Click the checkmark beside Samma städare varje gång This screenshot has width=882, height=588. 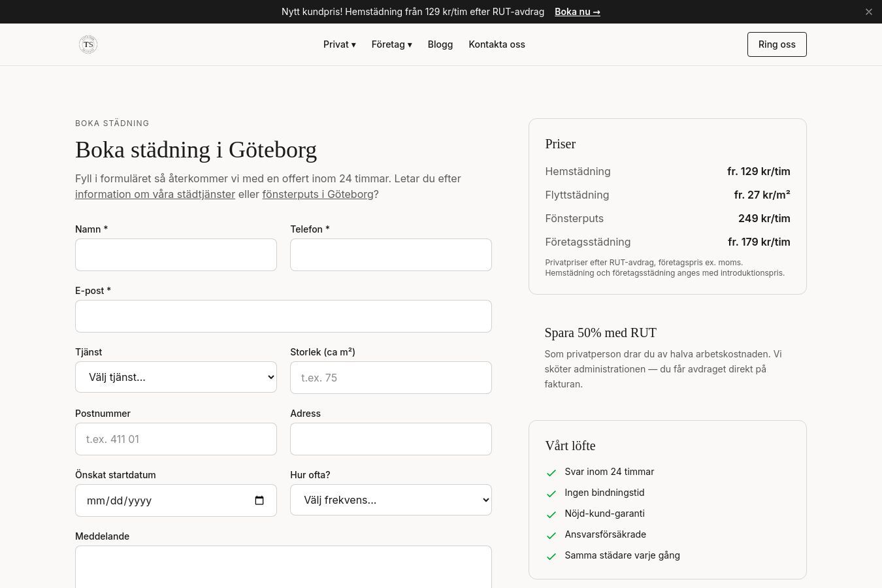click(551, 556)
